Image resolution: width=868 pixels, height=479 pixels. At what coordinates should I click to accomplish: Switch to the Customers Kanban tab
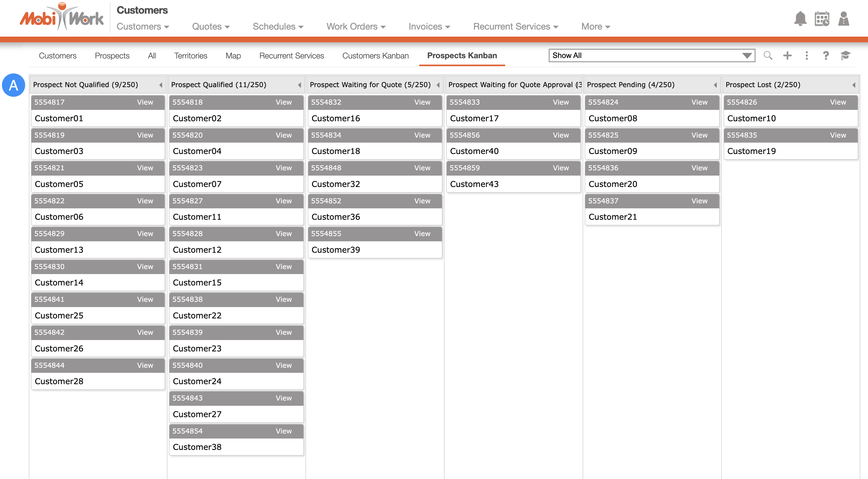(x=375, y=56)
